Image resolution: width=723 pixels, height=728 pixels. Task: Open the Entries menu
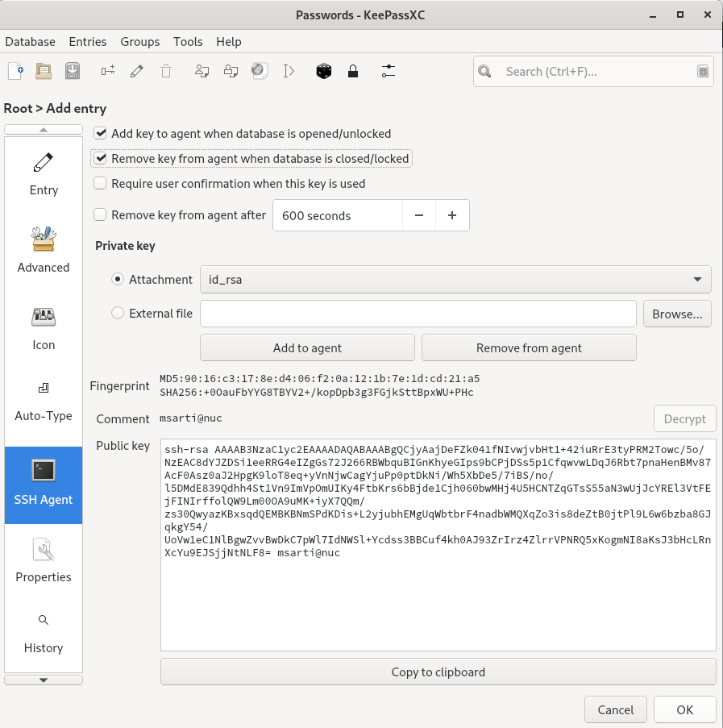tap(88, 42)
